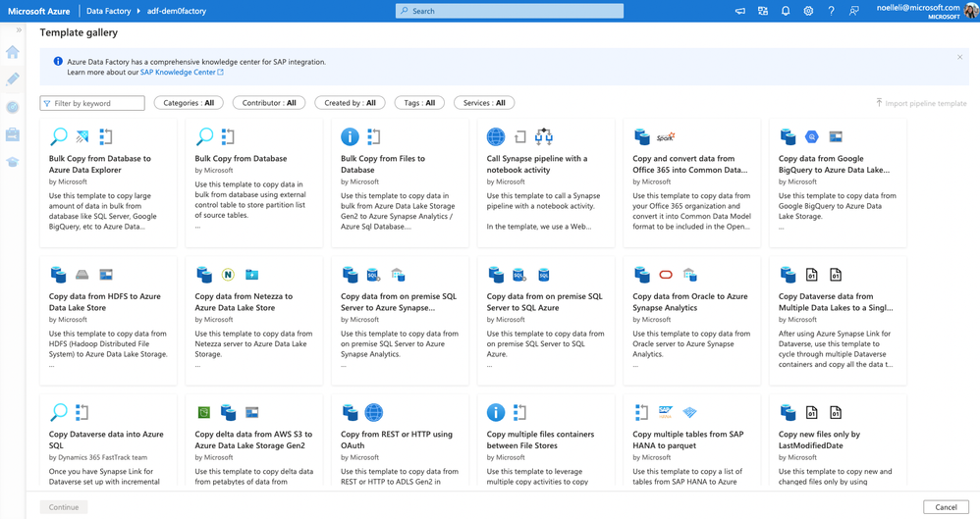Open the Contributor filter dropdown

[x=269, y=103]
